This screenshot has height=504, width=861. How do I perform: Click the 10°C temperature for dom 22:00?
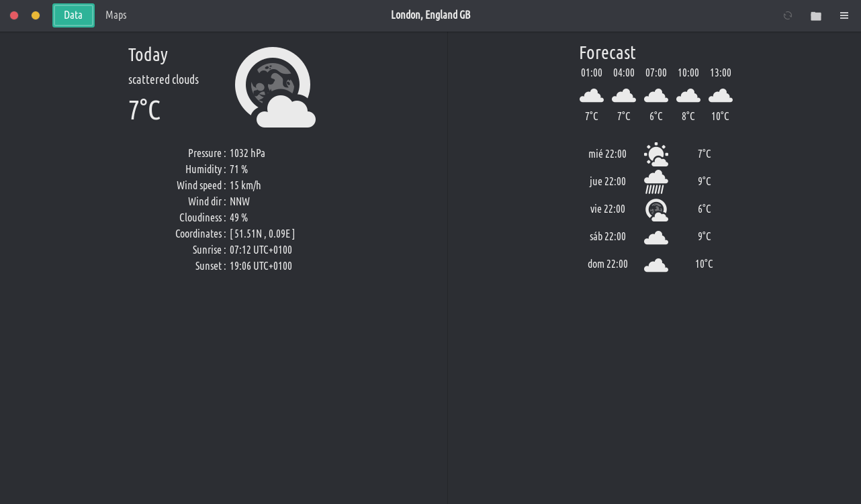704,264
